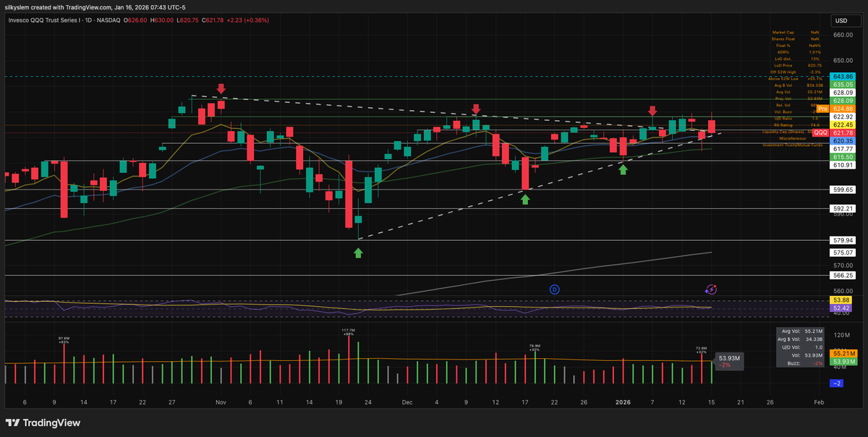Click the blue -2 buzz label

pos(838,383)
